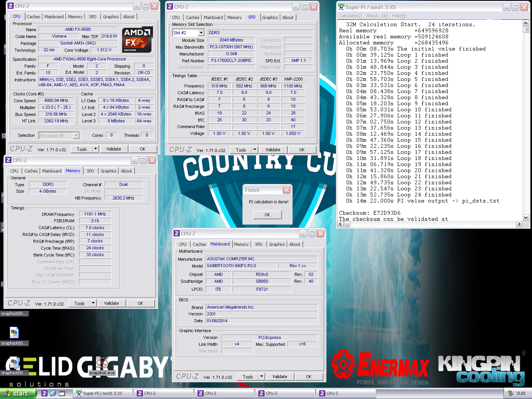Click Tools button in the Memory window
The height and width of the screenshot is (399, 532).
point(80,303)
